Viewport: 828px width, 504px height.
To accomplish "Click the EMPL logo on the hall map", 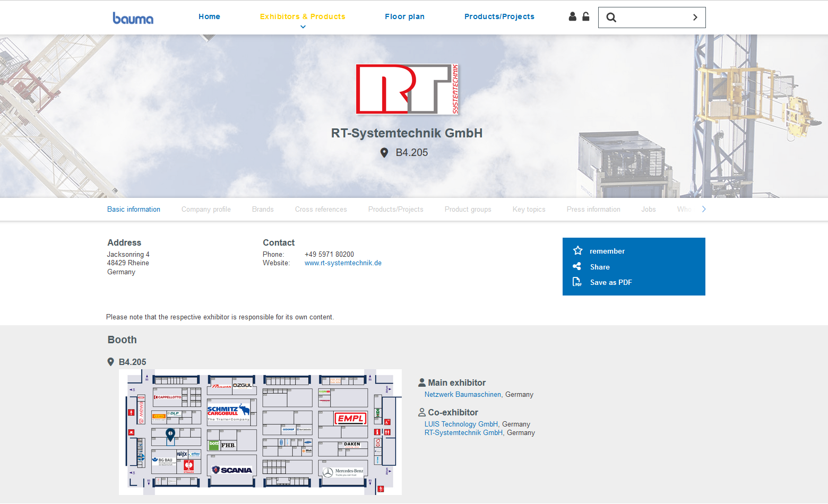I will pos(350,419).
